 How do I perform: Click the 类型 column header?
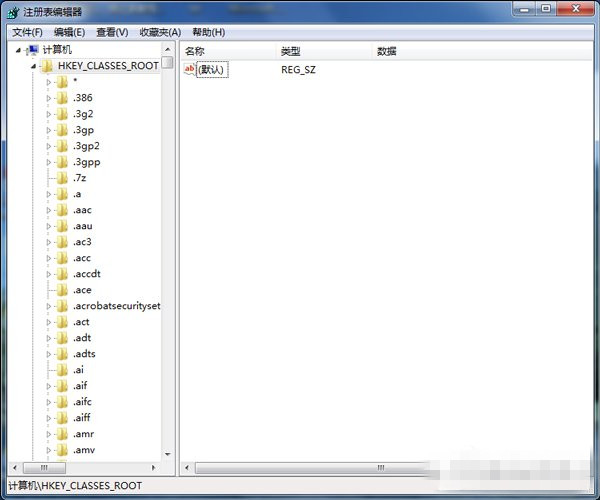324,51
